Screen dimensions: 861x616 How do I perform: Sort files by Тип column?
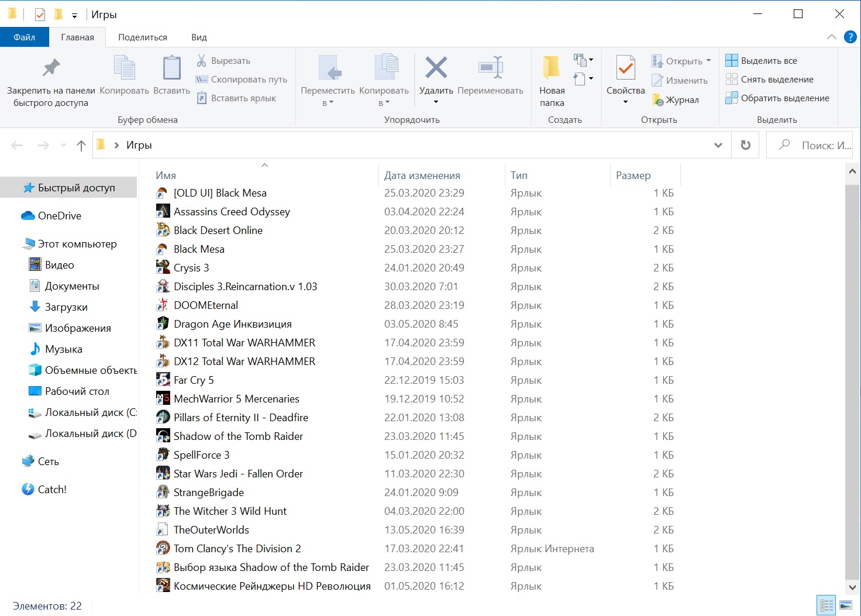click(519, 175)
